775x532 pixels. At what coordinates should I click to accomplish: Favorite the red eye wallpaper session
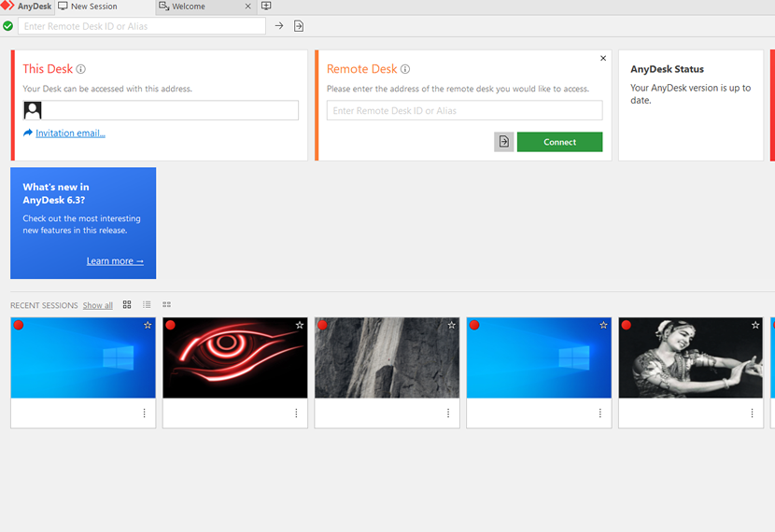pyautogui.click(x=300, y=325)
